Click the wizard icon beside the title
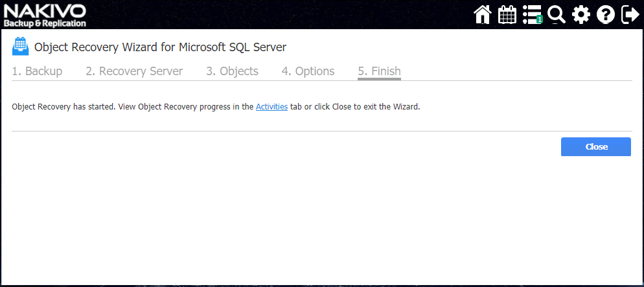 (x=21, y=47)
